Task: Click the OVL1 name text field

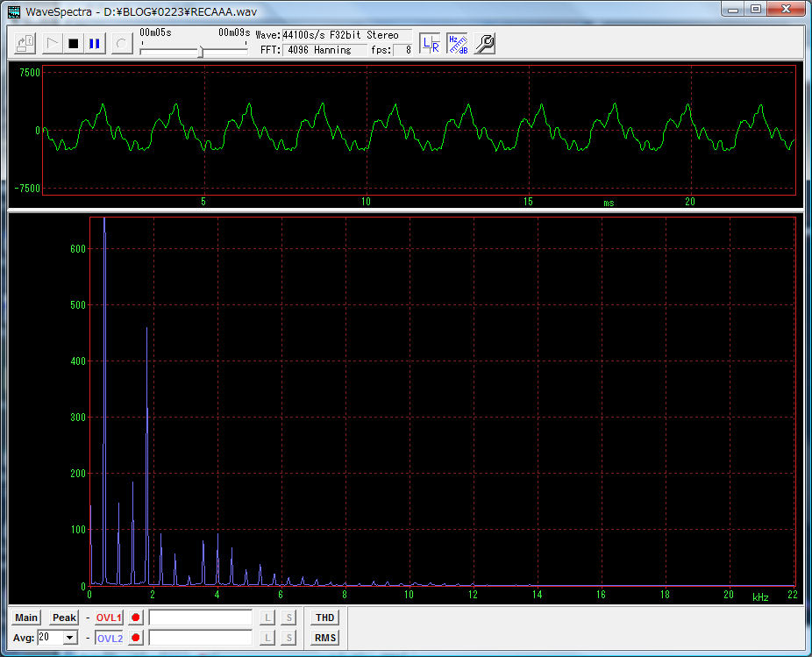Action: click(x=201, y=618)
